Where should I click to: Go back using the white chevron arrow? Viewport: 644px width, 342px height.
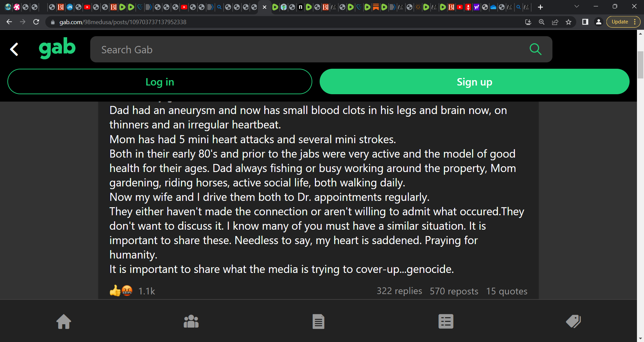pyautogui.click(x=14, y=49)
